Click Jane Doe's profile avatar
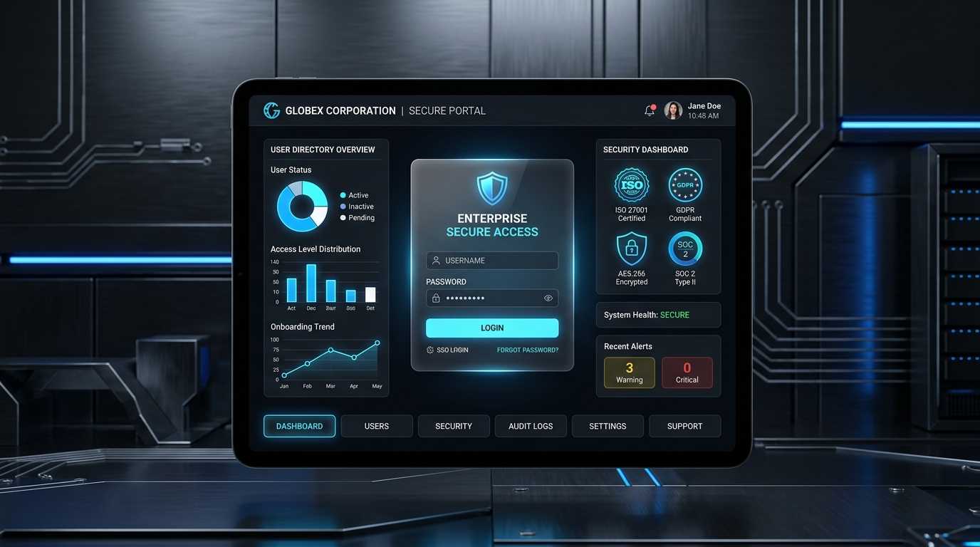 click(673, 110)
